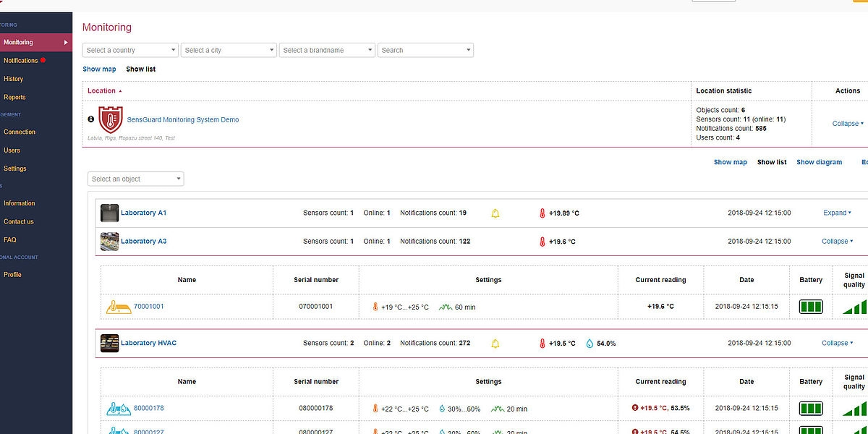Click the blue sensor icon for 80000178

click(118, 409)
